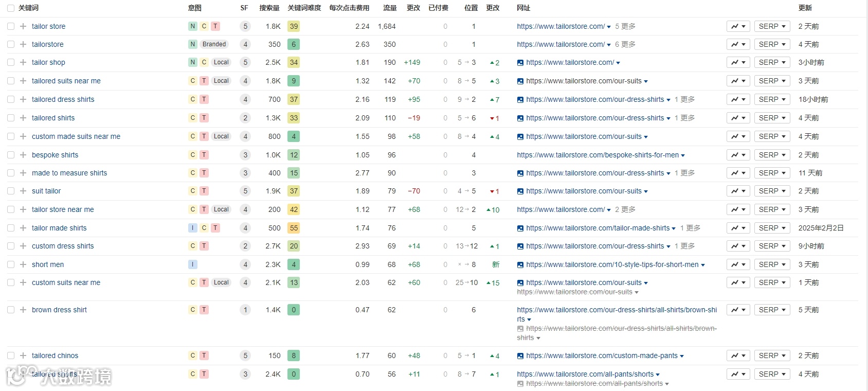868x391 pixels.
Task: Sort by the 流量 column header
Action: click(x=390, y=8)
